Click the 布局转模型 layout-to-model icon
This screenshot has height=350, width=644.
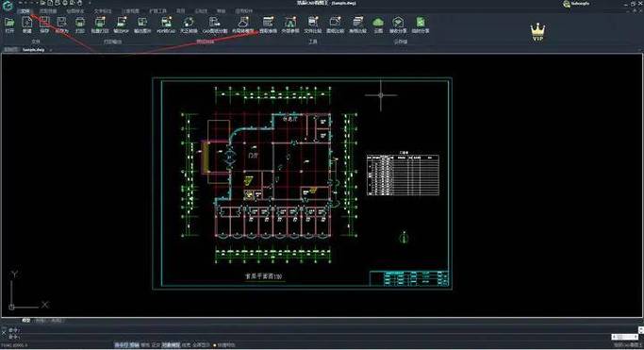tap(242, 24)
